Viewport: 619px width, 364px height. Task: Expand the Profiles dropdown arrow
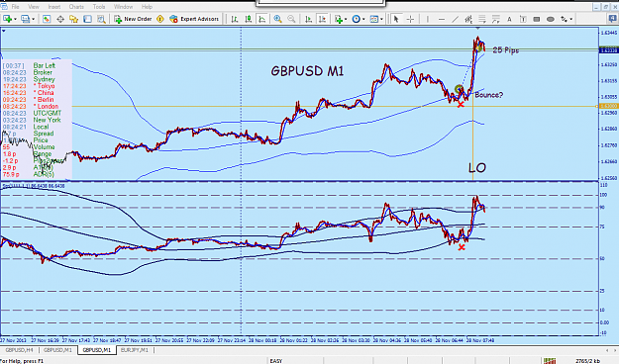tap(33, 19)
